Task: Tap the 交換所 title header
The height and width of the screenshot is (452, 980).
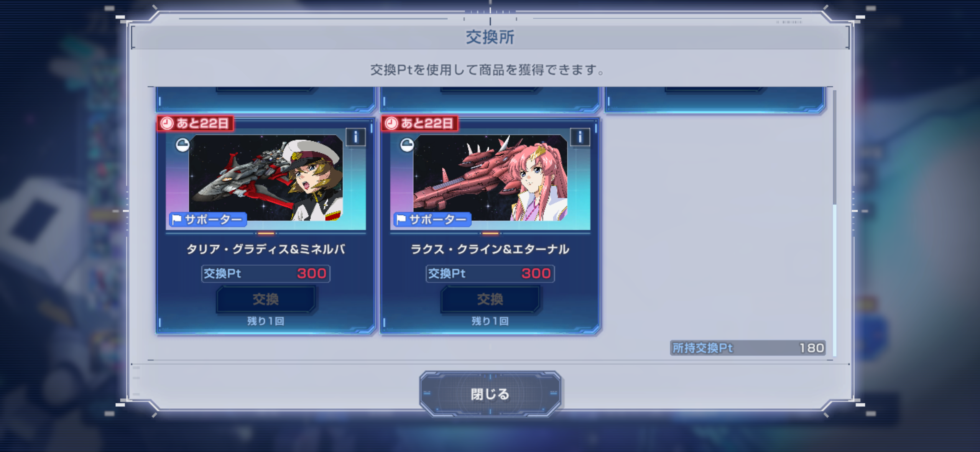Action: [490, 37]
